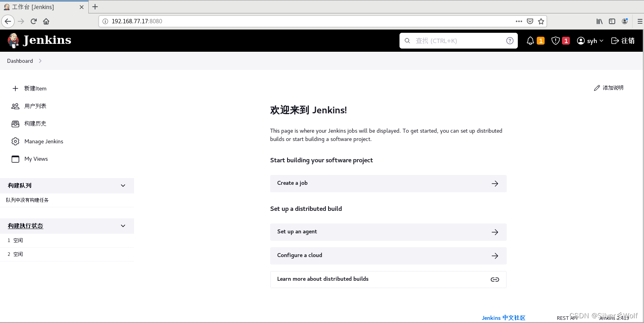The height and width of the screenshot is (323, 644).
Task: Open Manage Jenkins in sidebar
Action: pos(44,141)
